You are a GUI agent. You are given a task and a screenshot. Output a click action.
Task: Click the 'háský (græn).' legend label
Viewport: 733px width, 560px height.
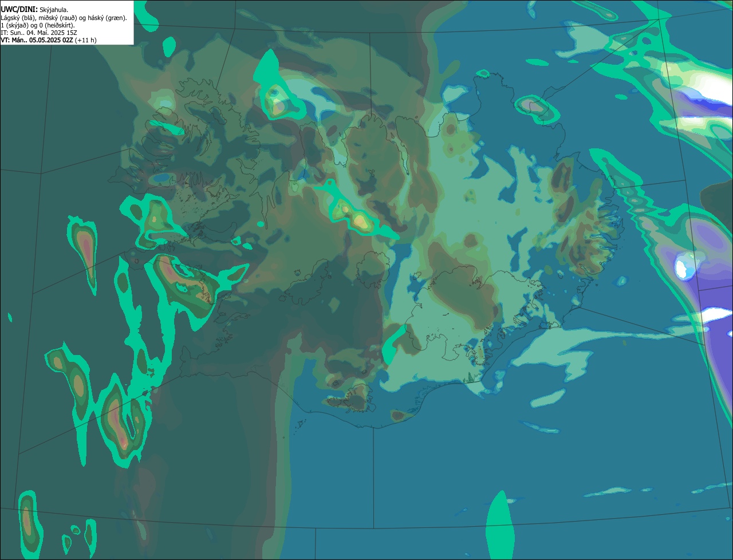tap(107, 18)
